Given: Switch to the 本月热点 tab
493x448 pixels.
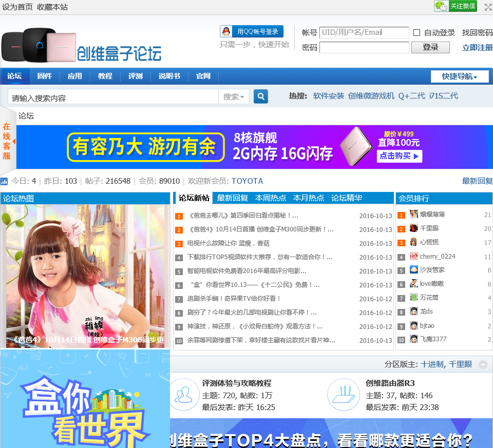Looking at the screenshot, I should pos(309,198).
